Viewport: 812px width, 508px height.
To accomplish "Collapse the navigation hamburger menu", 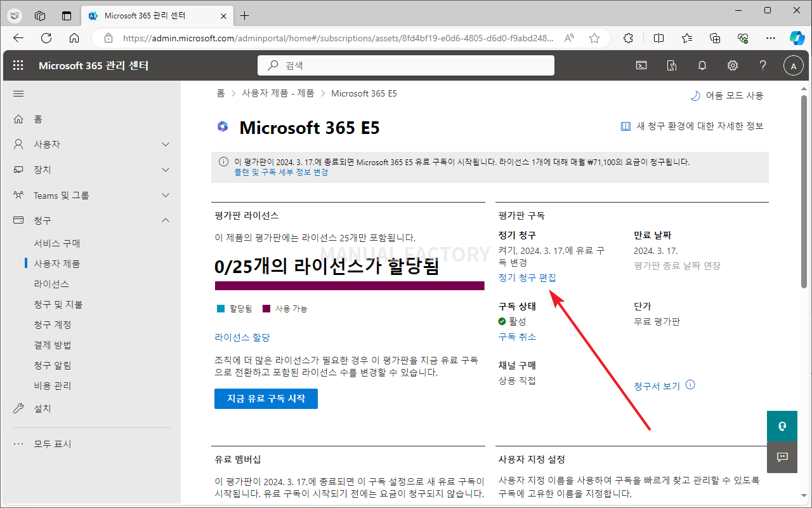I will point(18,94).
